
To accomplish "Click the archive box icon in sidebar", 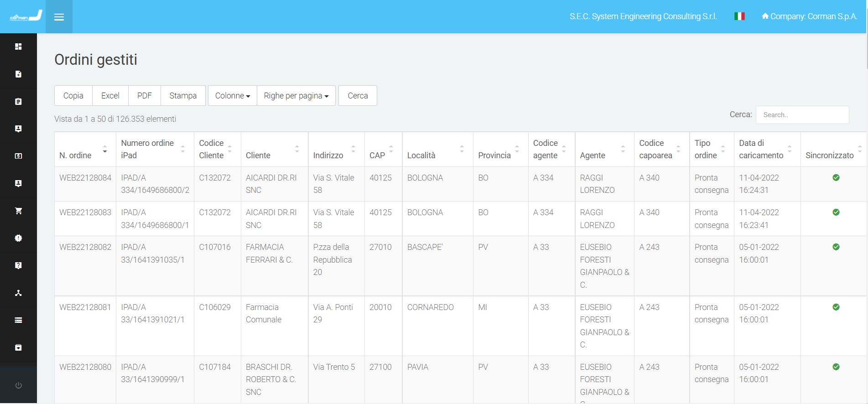I will [x=18, y=347].
